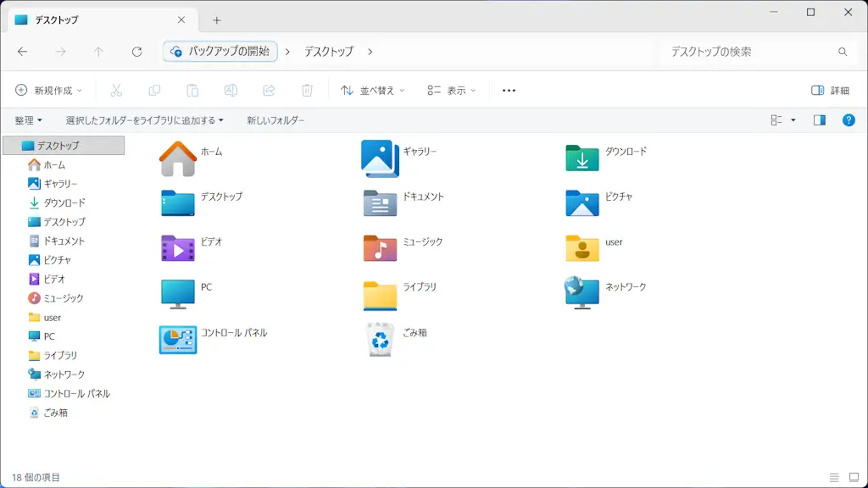Open the three-dot more options menu
The image size is (868, 488).
pyautogui.click(x=509, y=90)
